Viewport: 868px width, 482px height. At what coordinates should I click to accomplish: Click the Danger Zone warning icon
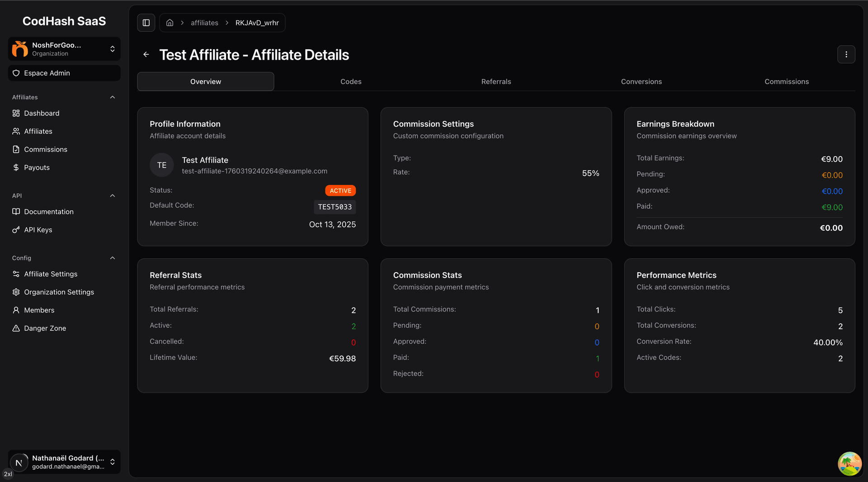tap(16, 328)
